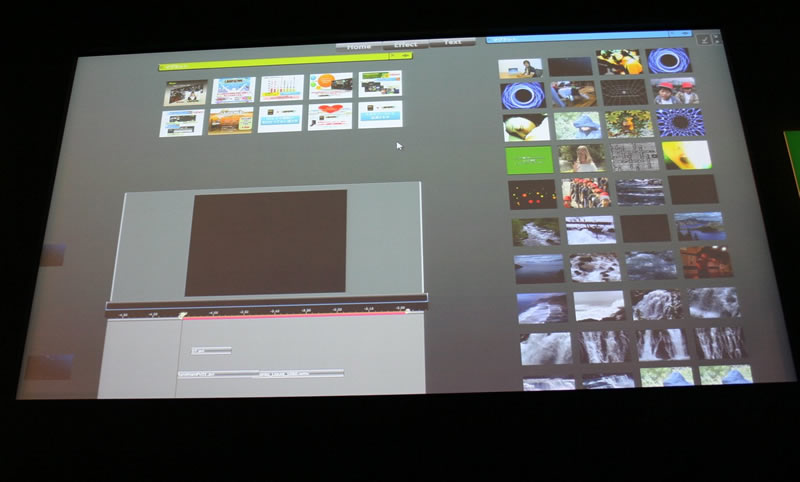Select slide thumbnail with people photo
800x482 pixels.
point(185,93)
